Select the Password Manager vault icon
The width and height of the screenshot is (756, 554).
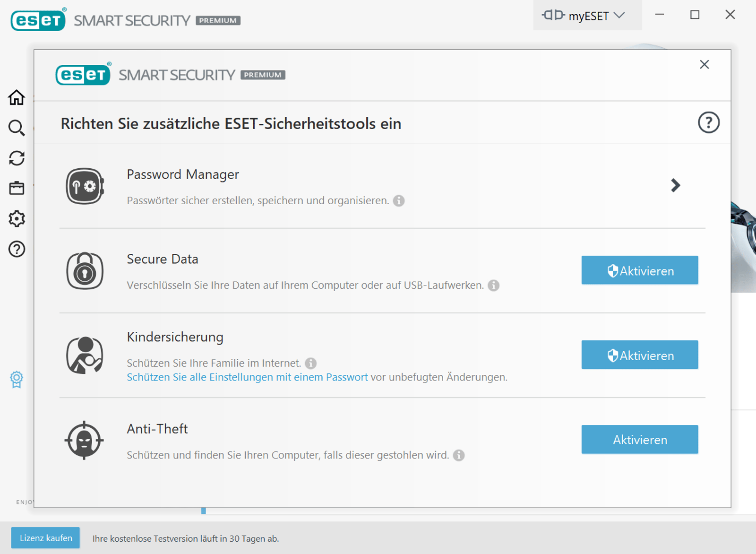click(x=84, y=186)
